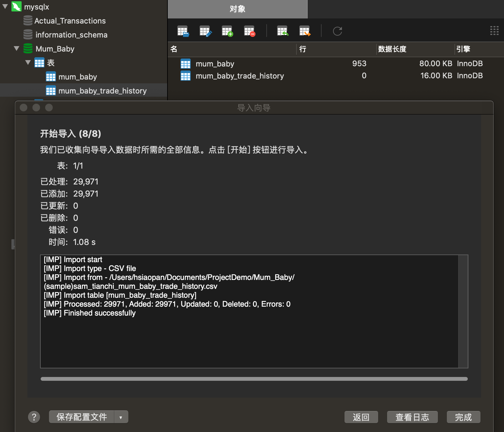The width and height of the screenshot is (504, 432).
Task: Sort by the 数据长度 column header
Action: pos(392,49)
